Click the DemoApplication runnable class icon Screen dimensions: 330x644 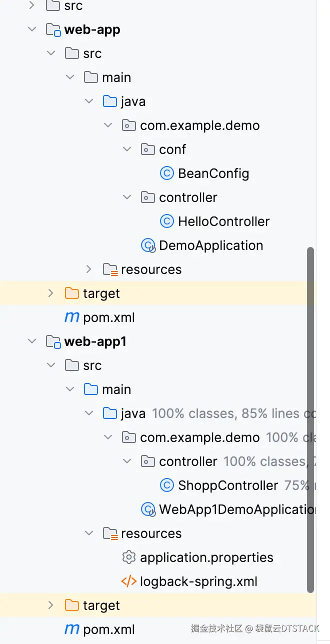point(148,245)
